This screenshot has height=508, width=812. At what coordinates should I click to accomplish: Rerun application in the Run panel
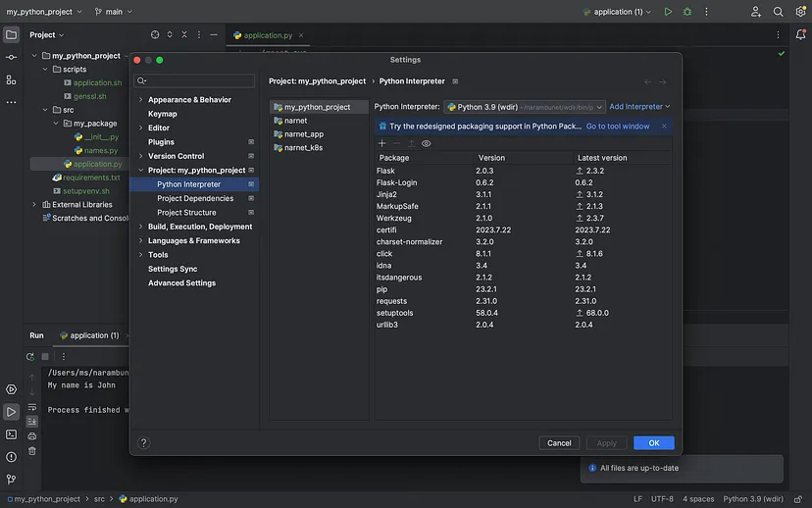click(x=30, y=356)
